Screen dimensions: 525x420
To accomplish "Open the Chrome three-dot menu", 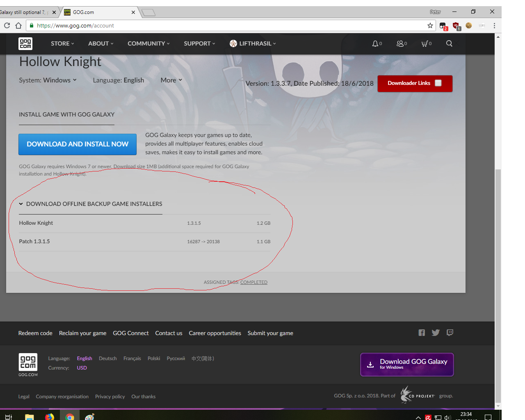I will (x=494, y=25).
